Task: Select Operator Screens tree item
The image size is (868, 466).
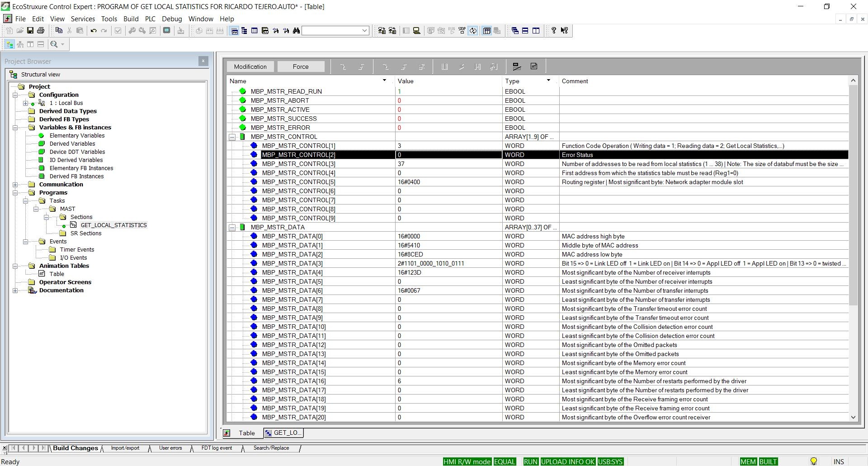Action: [x=65, y=282]
